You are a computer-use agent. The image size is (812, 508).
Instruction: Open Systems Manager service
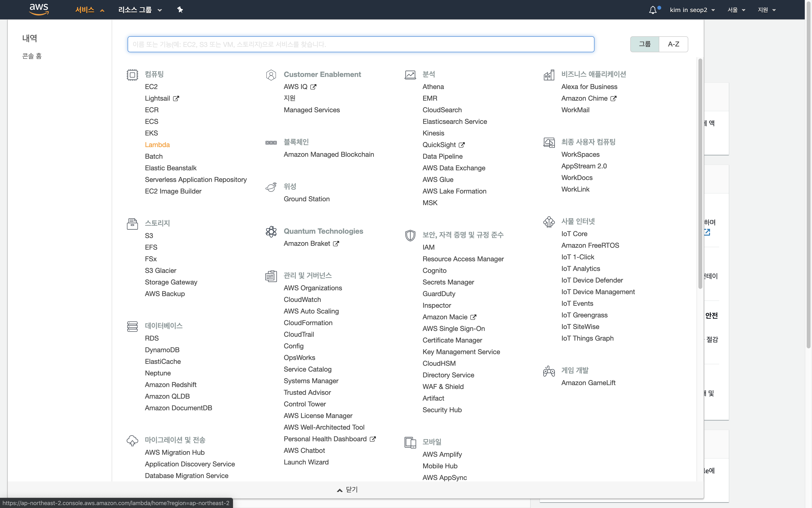311,381
